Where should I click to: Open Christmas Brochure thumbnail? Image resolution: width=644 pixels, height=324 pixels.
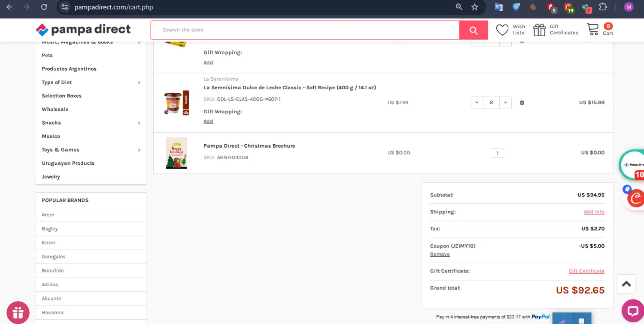point(176,153)
